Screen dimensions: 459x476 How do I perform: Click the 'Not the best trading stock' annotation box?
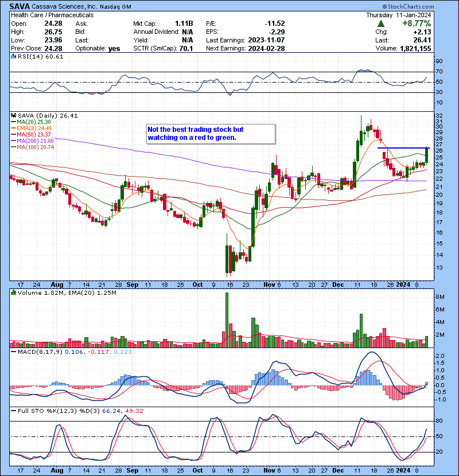point(211,134)
